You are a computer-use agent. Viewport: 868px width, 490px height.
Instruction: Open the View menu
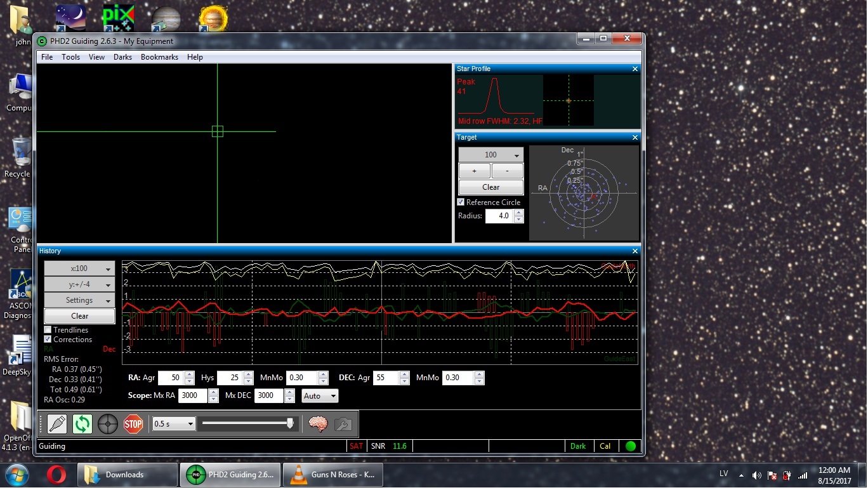(x=96, y=57)
